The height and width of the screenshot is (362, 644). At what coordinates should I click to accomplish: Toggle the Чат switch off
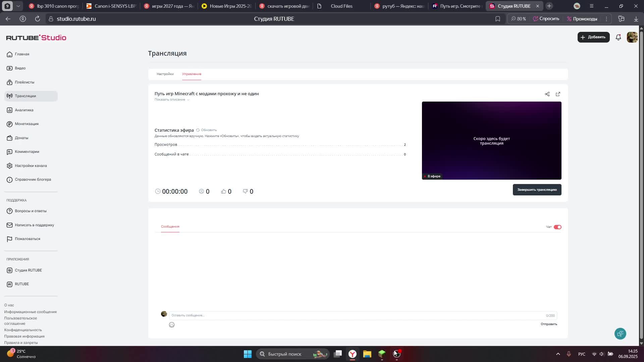click(557, 227)
